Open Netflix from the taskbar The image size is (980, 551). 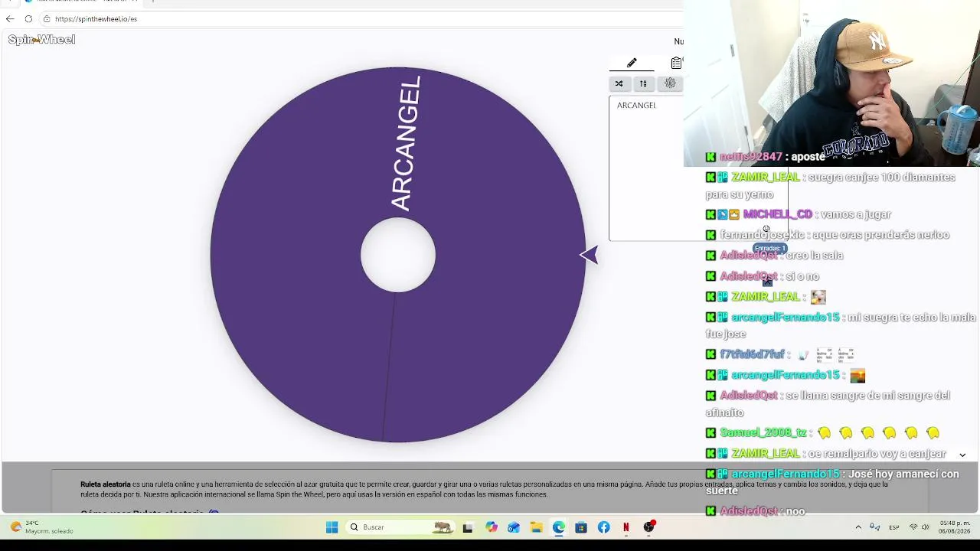tap(626, 527)
